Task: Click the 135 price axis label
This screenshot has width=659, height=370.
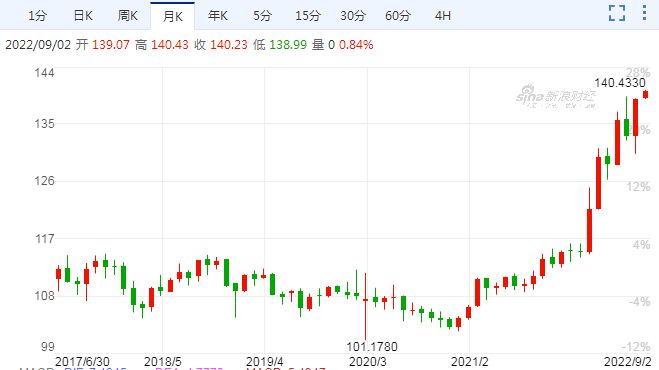Action: click(x=45, y=124)
